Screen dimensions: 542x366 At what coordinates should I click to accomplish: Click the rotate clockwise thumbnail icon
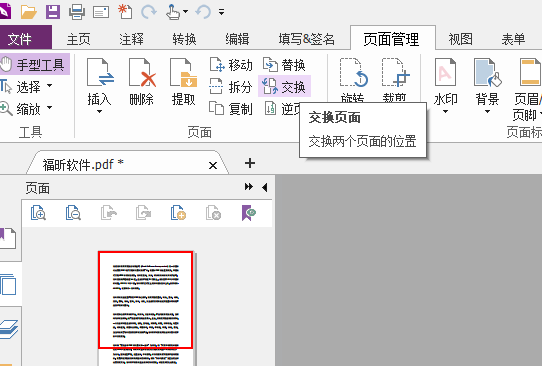point(143,213)
